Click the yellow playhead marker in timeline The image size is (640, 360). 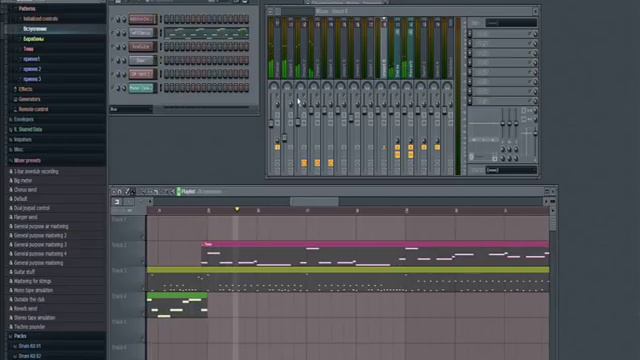click(237, 209)
